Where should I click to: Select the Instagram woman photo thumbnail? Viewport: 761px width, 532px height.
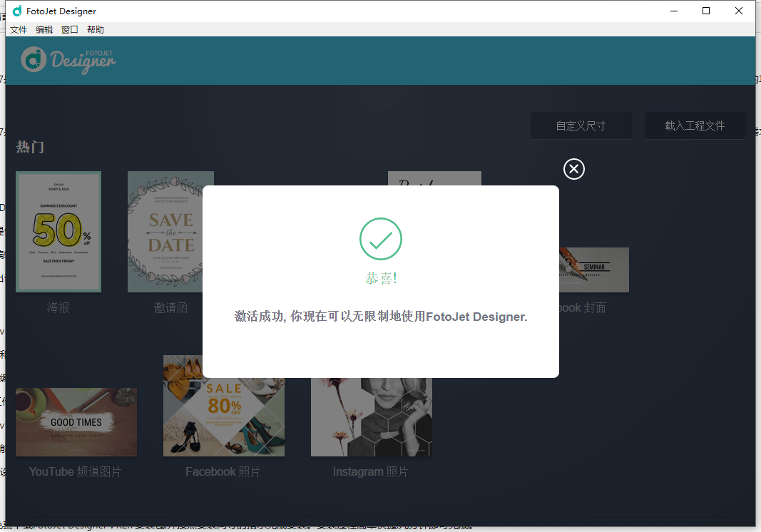[x=372, y=417]
